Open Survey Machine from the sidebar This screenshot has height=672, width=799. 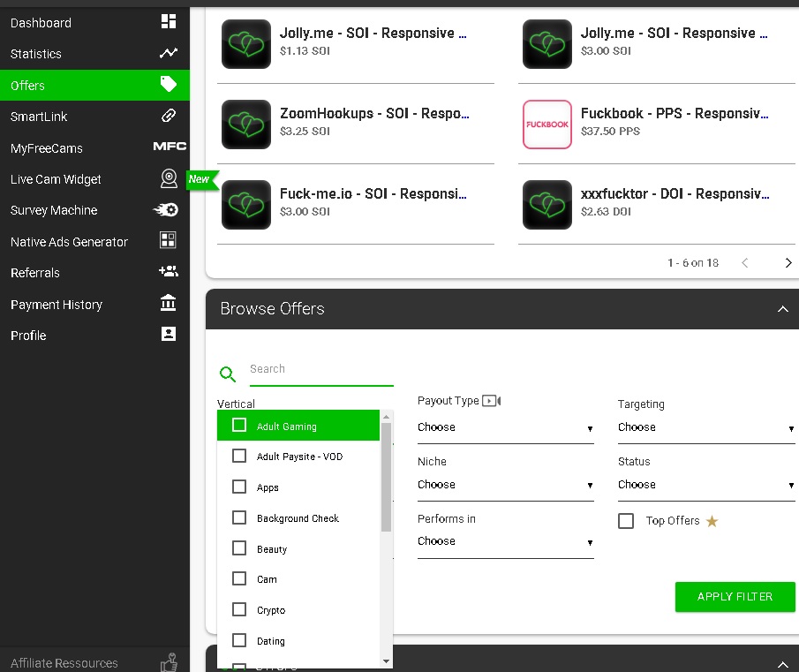coord(94,210)
